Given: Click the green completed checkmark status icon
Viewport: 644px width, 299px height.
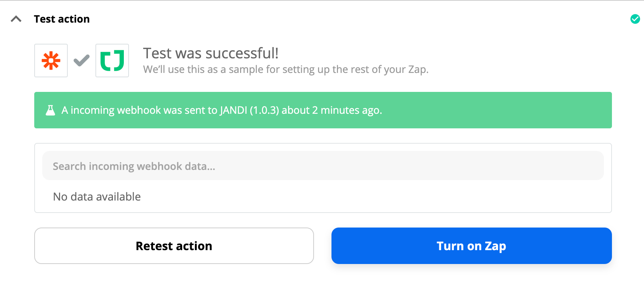Looking at the screenshot, I should coord(635,19).
